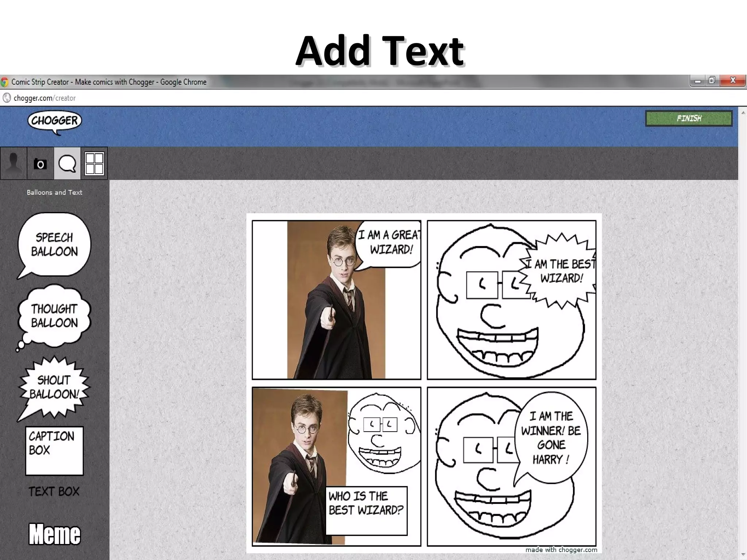747x560 pixels.
Task: Select the 'WHO IS THE BEST WIZARD?' caption box
Action: (366, 510)
